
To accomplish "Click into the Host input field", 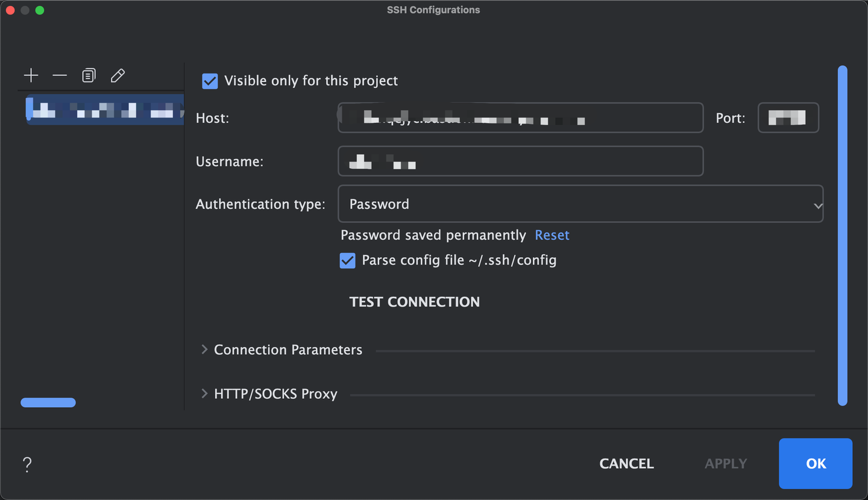I will pos(520,118).
